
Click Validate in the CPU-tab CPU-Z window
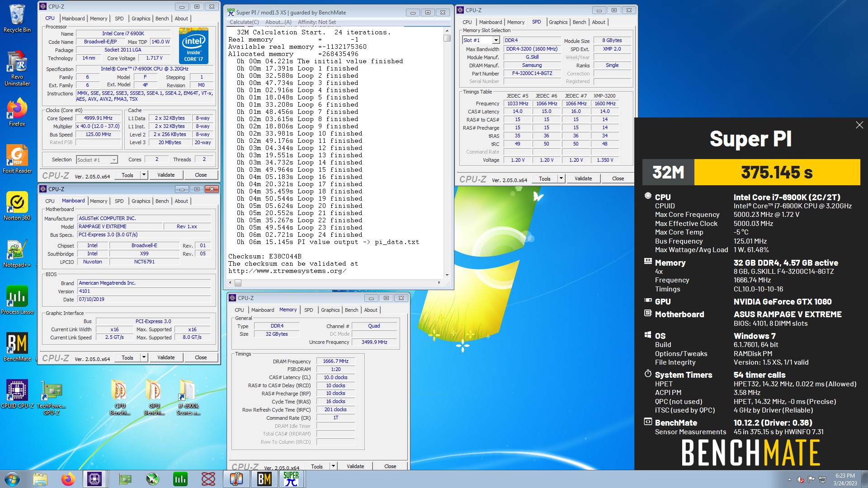click(x=166, y=175)
